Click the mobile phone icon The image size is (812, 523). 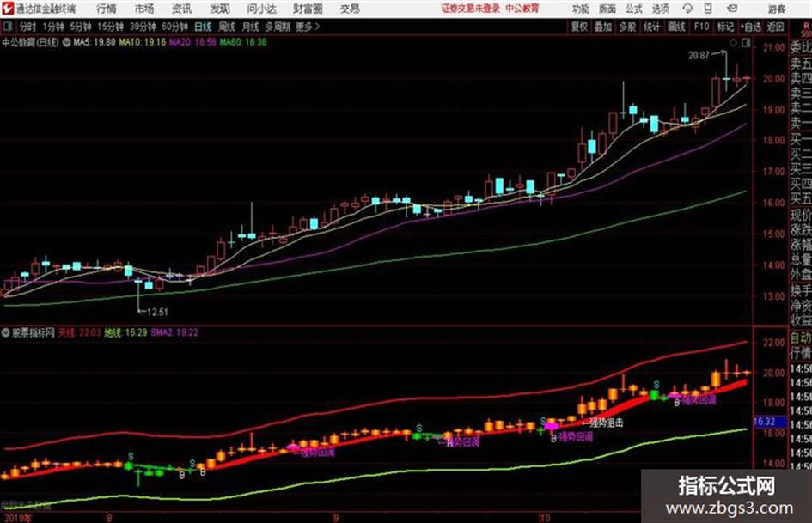[708, 9]
